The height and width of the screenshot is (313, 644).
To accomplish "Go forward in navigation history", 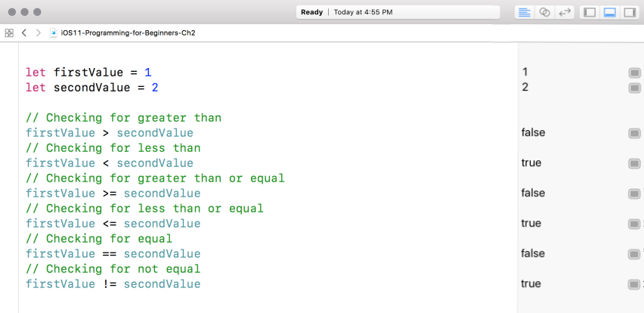I will point(39,33).
